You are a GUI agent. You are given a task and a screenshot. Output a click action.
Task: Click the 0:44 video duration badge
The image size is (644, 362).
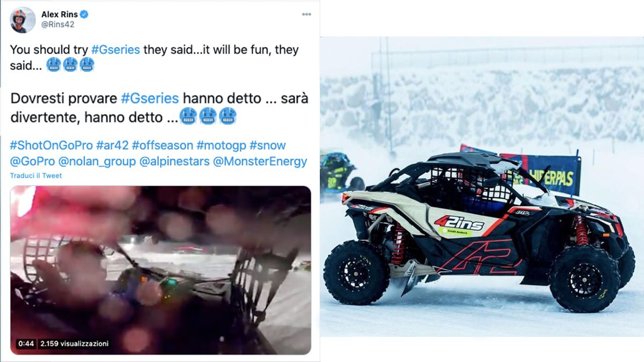coord(26,343)
